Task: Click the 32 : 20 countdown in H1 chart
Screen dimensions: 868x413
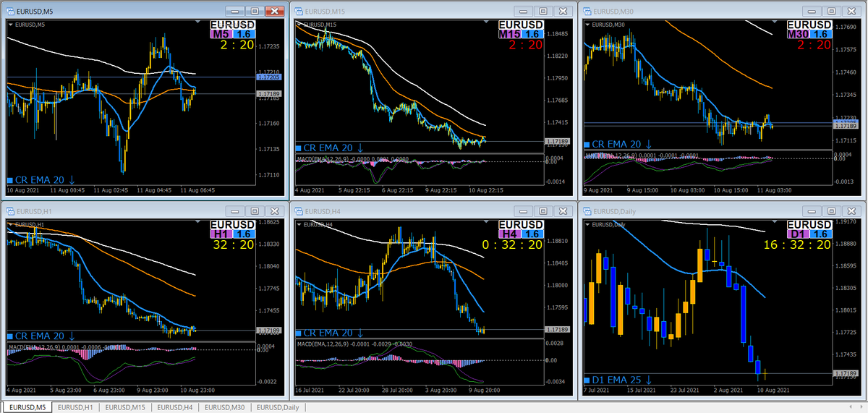Action: point(232,246)
